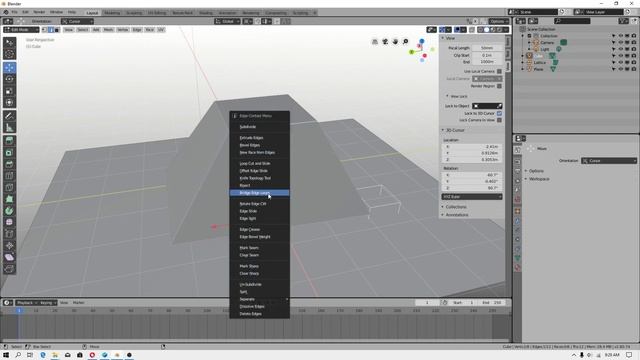Switch to wireframe viewport shading
Screen dimensions: 640x360
[480, 29]
